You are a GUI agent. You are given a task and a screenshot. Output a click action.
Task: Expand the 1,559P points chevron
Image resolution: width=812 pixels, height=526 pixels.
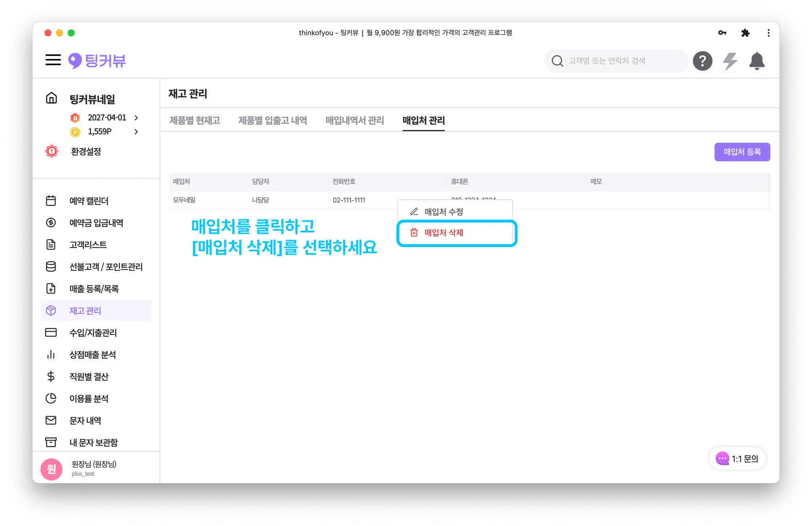pos(136,132)
